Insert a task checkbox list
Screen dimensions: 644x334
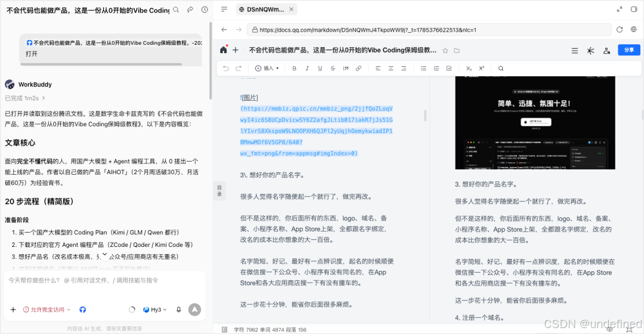449,68
